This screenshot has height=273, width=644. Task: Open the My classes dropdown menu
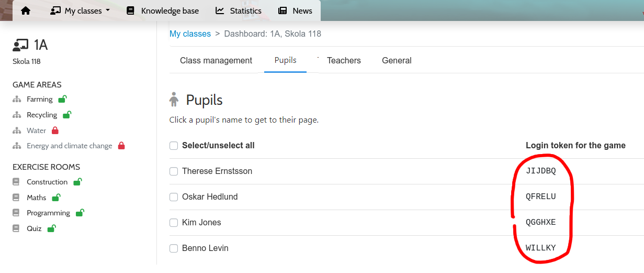[80, 10]
